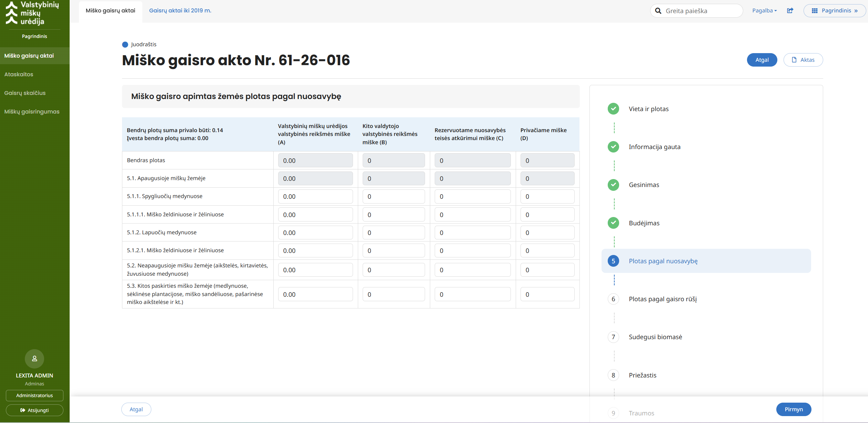
Task: Click column A field for 5.3. Kitos paskirties row
Action: 315,294
